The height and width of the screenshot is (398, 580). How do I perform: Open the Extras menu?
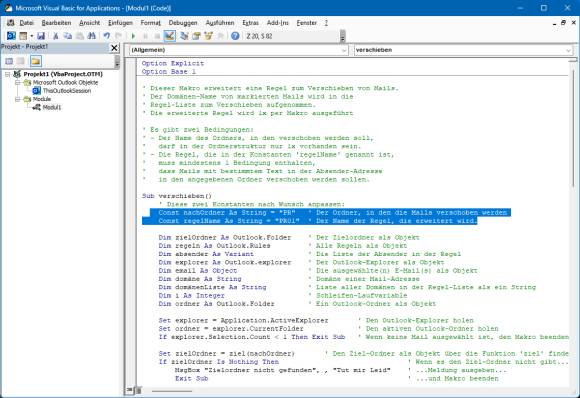coord(250,23)
